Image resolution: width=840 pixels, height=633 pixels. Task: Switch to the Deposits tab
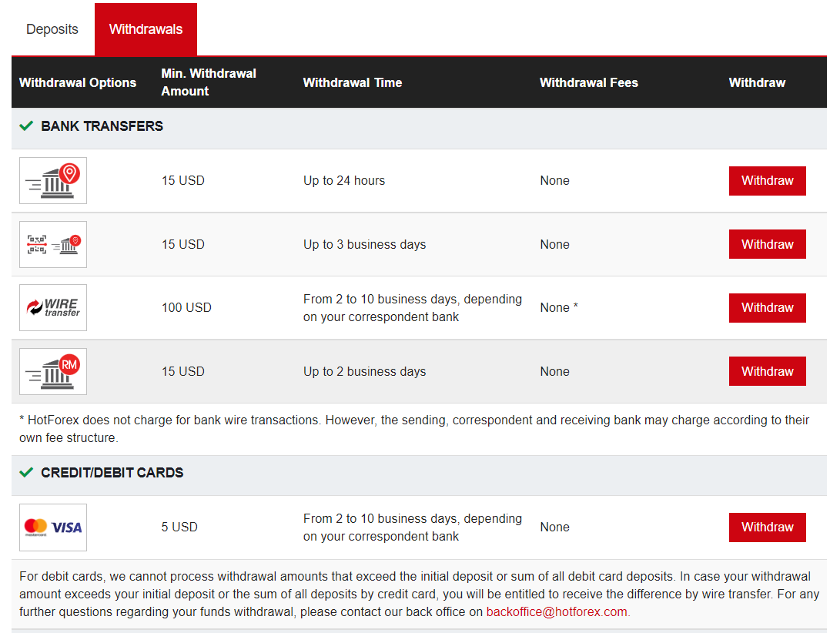(52, 29)
